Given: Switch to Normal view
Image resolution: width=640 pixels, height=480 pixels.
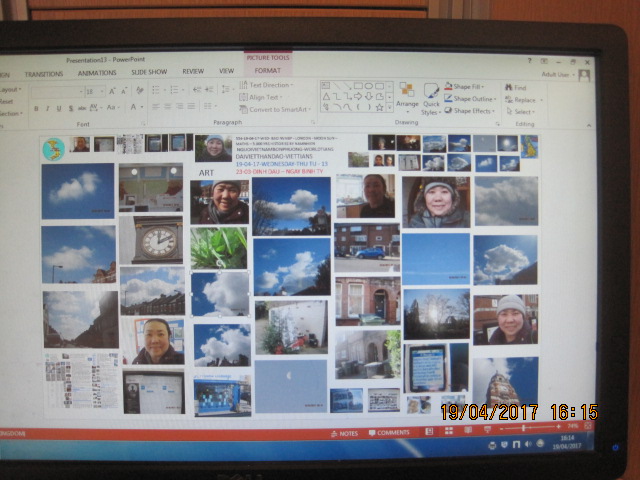Looking at the screenshot, I should click(x=429, y=431).
